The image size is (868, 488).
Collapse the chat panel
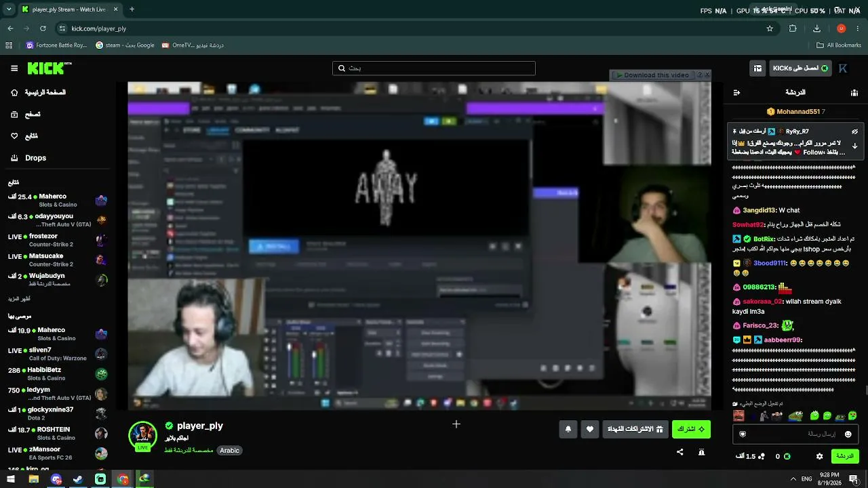pos(737,92)
